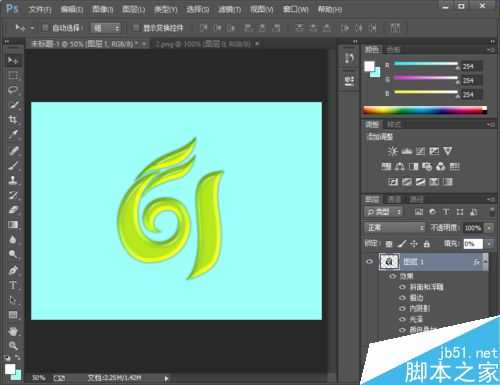500x385 pixels.
Task: Select the Crop tool
Action: [x=13, y=119]
